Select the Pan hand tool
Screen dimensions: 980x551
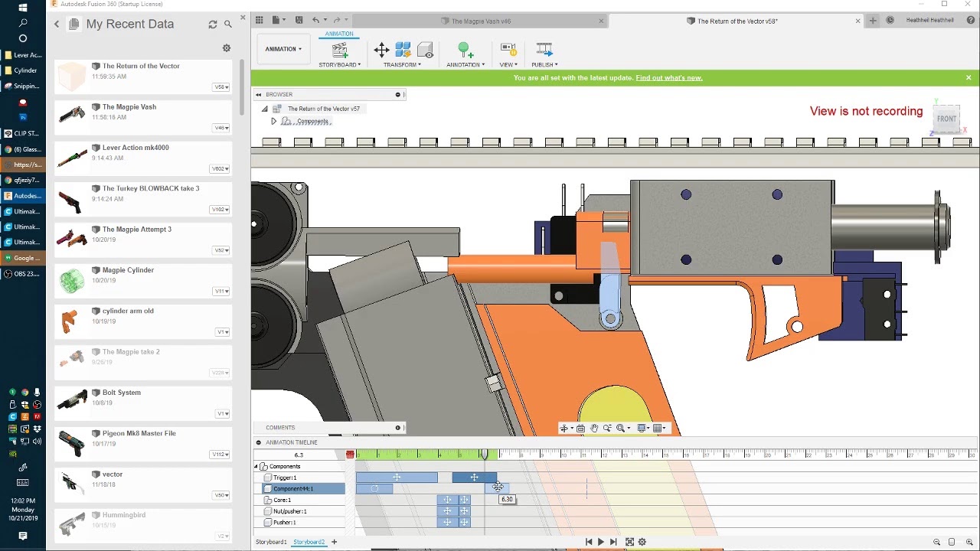click(x=594, y=429)
